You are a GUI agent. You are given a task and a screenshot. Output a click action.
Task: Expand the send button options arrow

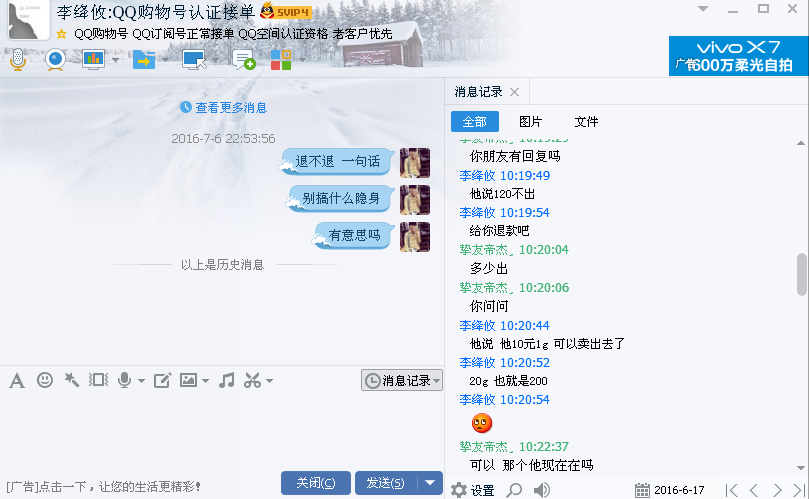(x=430, y=483)
